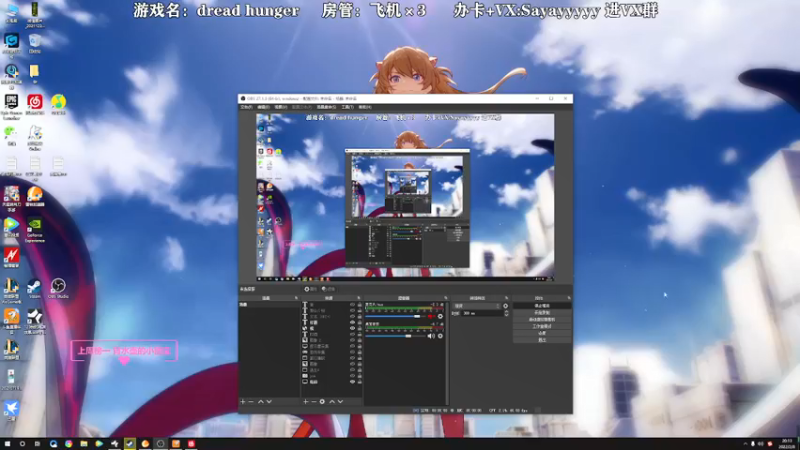Click Windows Start button
Image resolution: width=800 pixels, height=450 pixels.
coord(7,444)
